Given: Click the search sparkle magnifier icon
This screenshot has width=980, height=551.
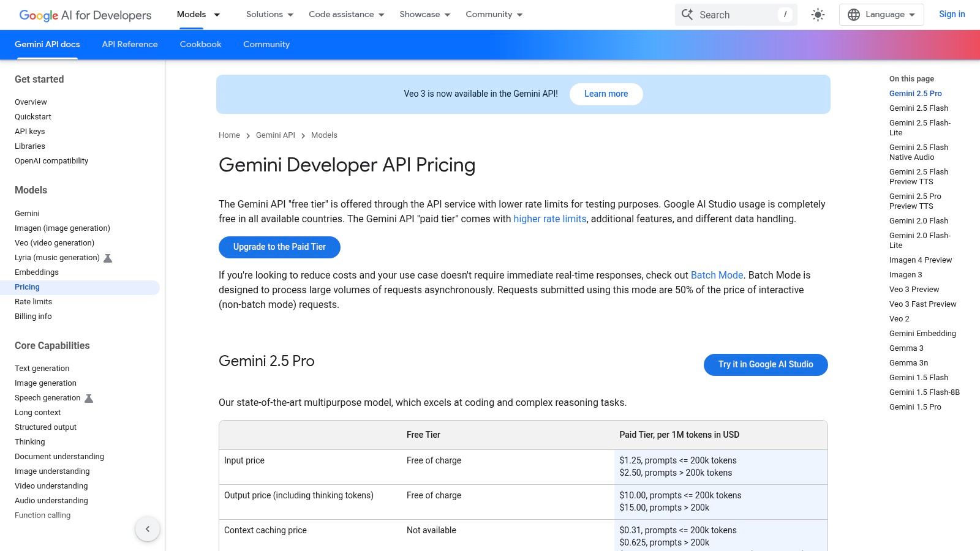Looking at the screenshot, I should [687, 15].
